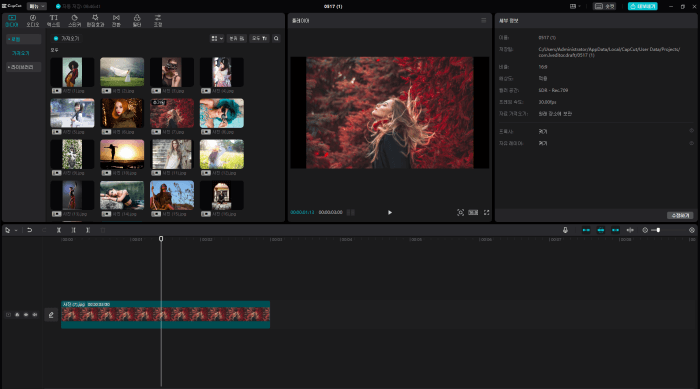Click the 내보내기 export button

click(x=643, y=6)
